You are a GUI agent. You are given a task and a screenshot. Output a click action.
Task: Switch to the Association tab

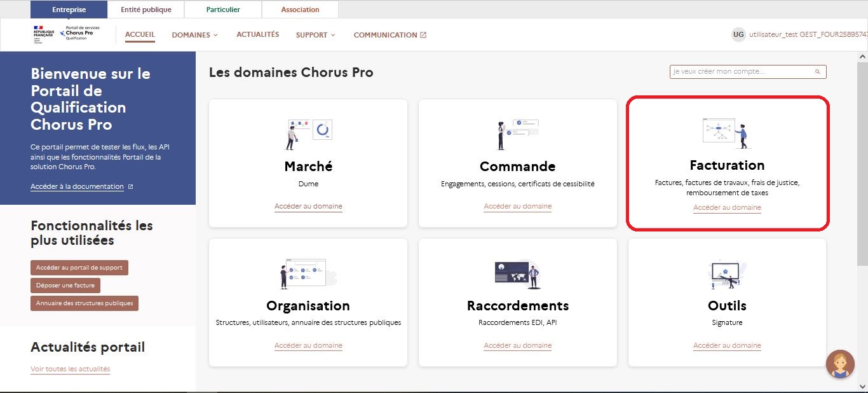point(300,10)
